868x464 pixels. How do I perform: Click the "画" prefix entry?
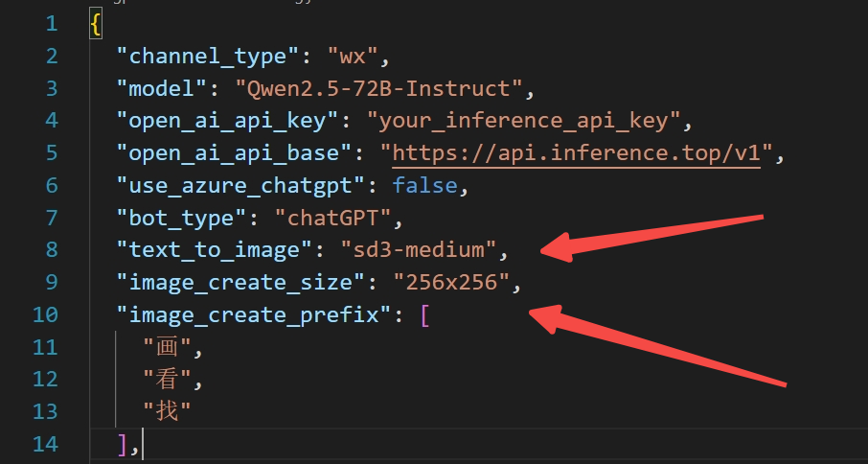[x=167, y=347]
